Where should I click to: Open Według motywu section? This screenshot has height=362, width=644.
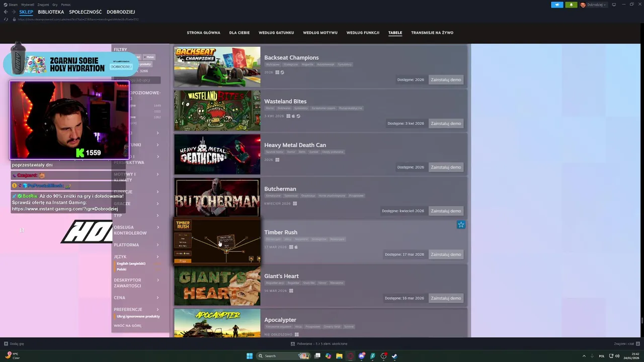pos(320,33)
